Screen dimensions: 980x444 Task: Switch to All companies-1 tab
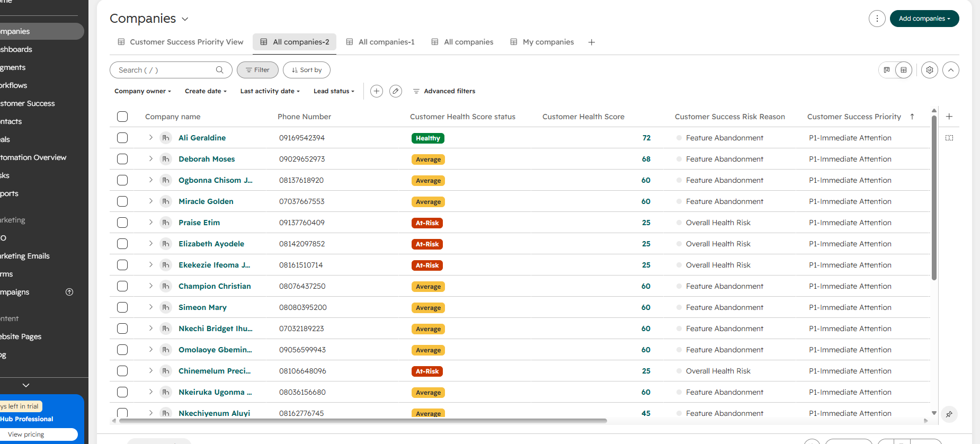point(380,42)
